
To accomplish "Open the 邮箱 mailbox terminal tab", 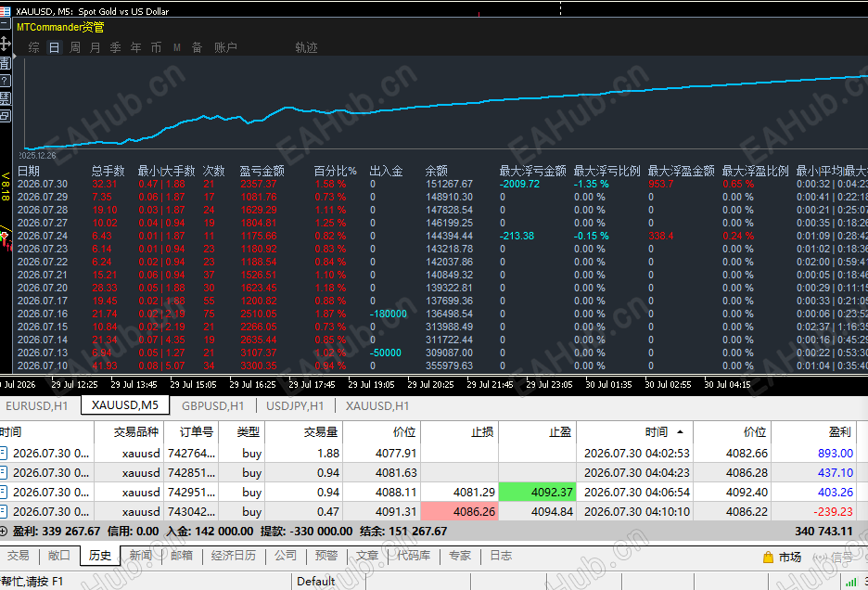I will [x=182, y=556].
